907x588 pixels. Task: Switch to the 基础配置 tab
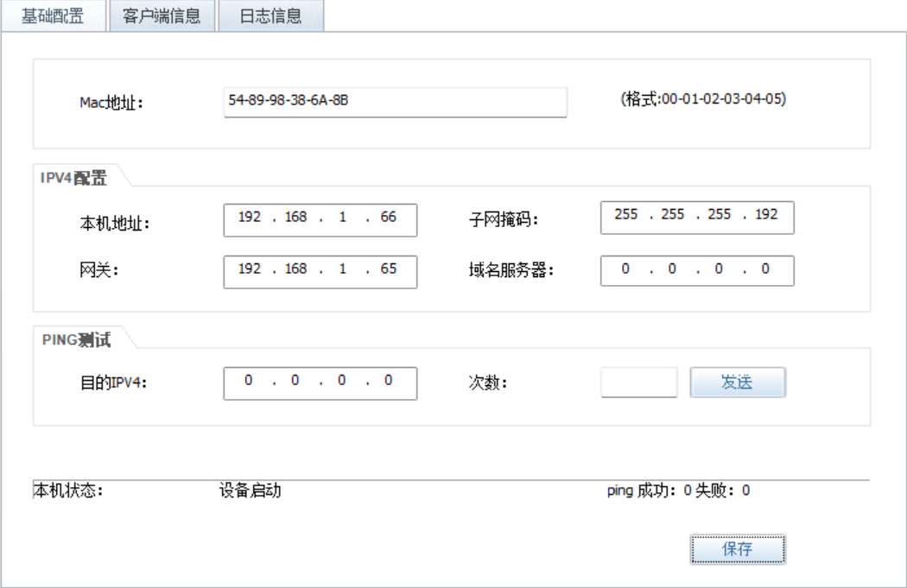coord(54,16)
